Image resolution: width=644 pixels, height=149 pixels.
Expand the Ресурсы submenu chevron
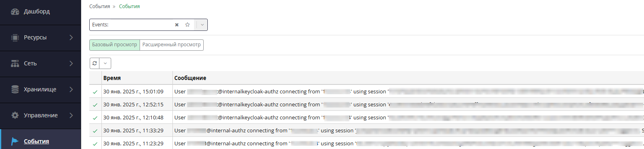(71, 37)
